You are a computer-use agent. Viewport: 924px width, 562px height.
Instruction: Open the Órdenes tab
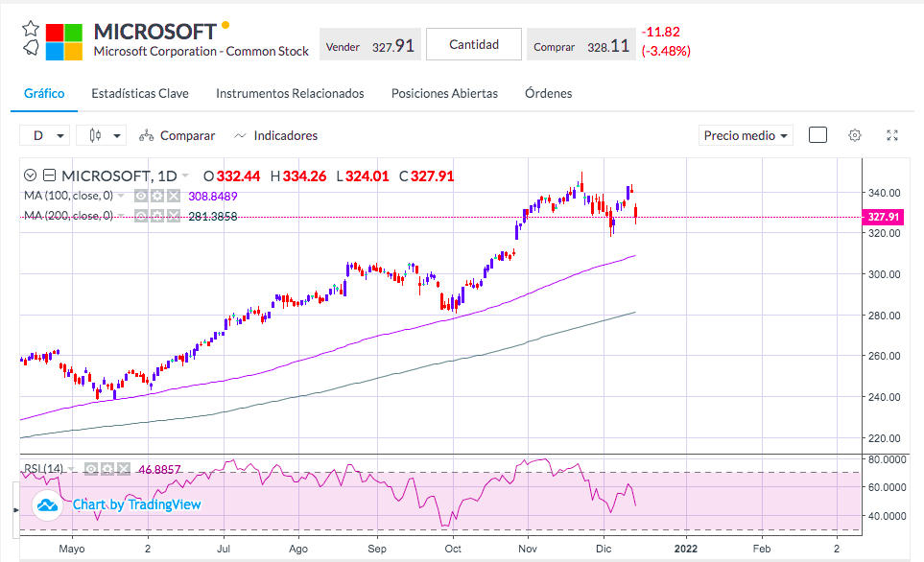[548, 93]
